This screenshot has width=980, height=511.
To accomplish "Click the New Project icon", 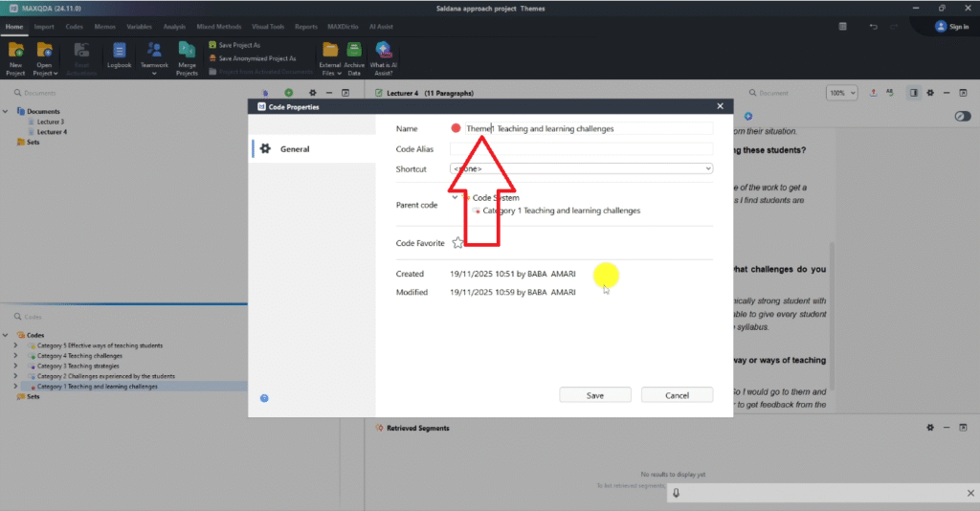I will pyautogui.click(x=15, y=54).
